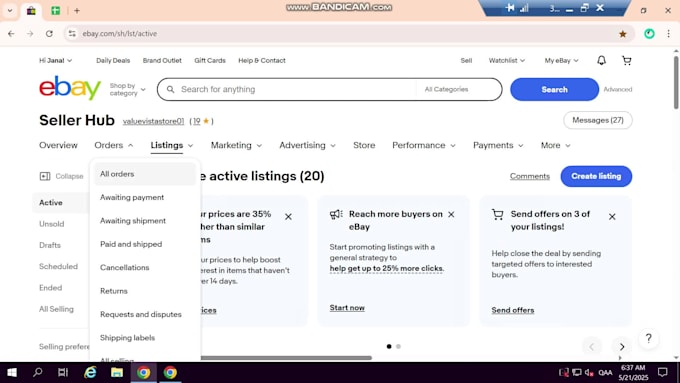Open Daily Deals link
The height and width of the screenshot is (383, 680).
click(x=113, y=60)
